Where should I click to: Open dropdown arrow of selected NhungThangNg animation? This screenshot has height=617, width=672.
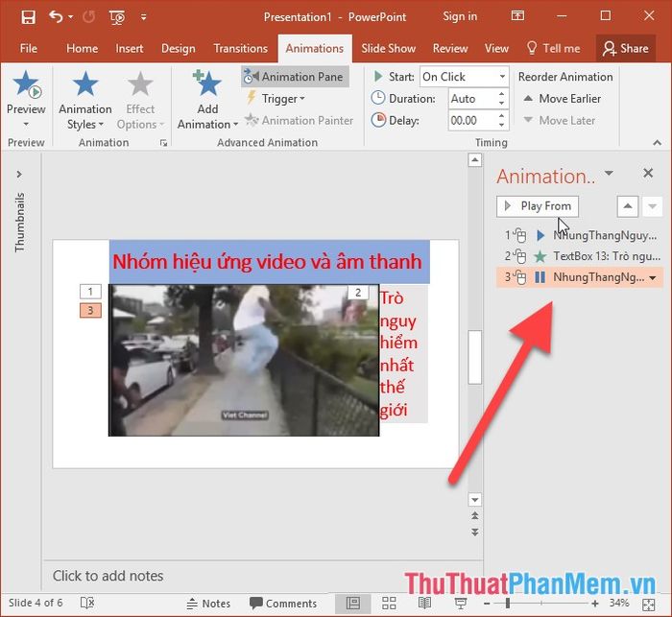click(652, 277)
